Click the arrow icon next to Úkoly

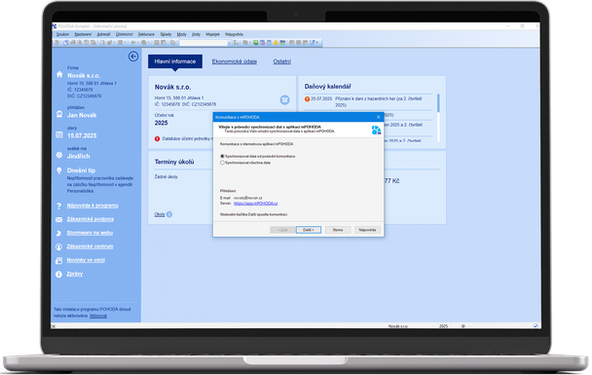[169, 214]
